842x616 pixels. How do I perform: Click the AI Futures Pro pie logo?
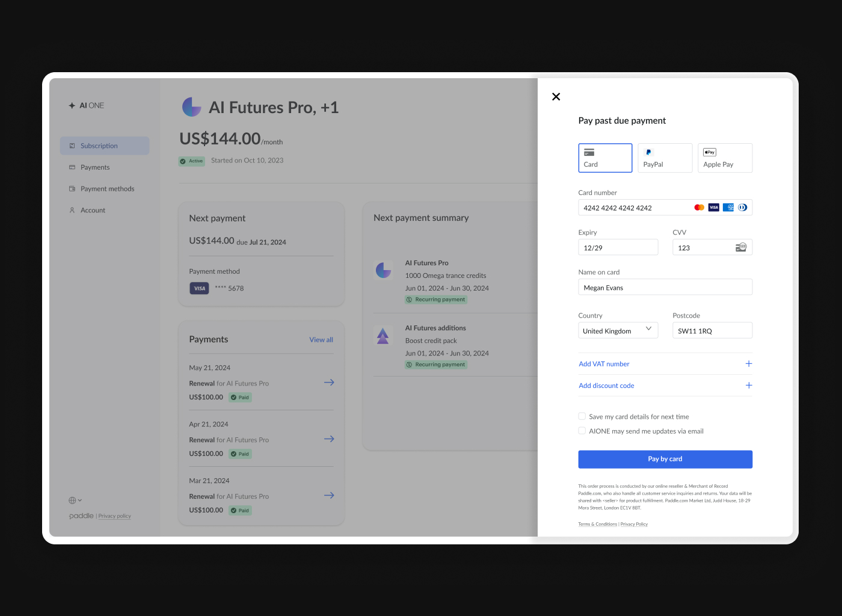(191, 106)
